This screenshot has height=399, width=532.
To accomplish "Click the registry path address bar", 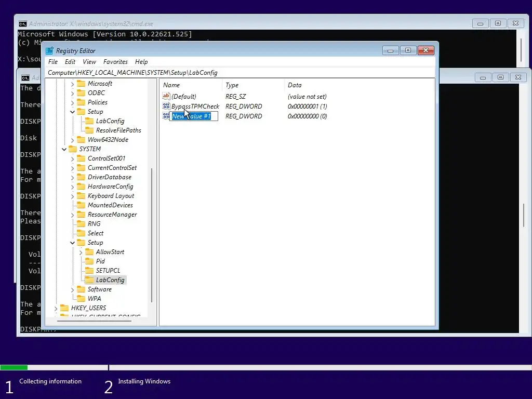I will pos(240,73).
